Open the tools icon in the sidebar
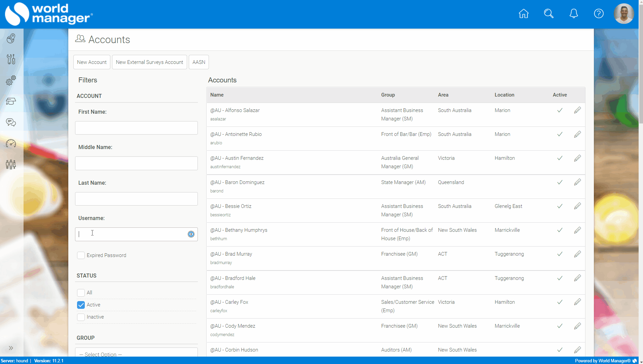Image resolution: width=643 pixels, height=364 pixels. (11, 59)
